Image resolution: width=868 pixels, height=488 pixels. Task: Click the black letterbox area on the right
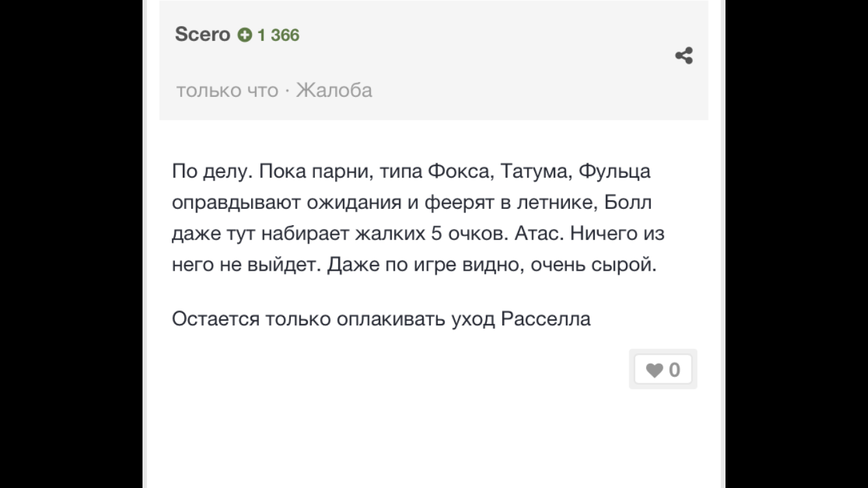[797, 244]
